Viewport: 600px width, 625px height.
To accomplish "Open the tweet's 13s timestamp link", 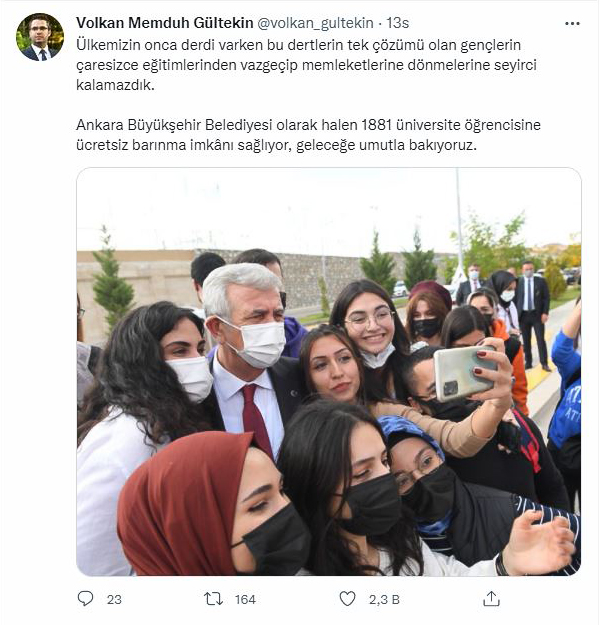I will coord(397,23).
